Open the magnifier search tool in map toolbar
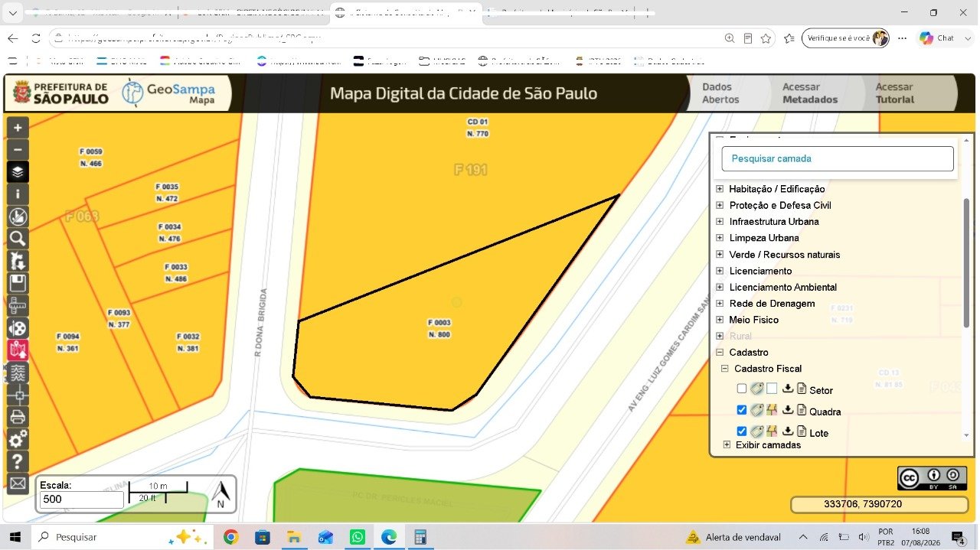Viewport: 980px width, 550px height. (18, 239)
